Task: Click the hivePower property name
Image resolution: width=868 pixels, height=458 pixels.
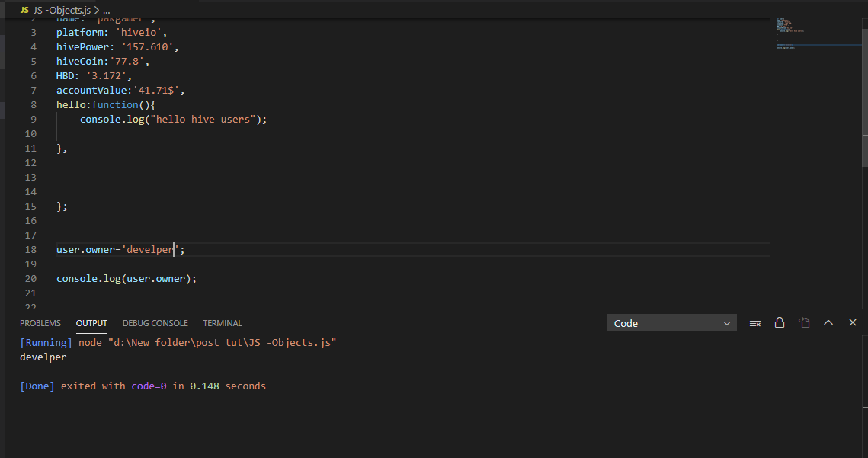Action: 82,47
